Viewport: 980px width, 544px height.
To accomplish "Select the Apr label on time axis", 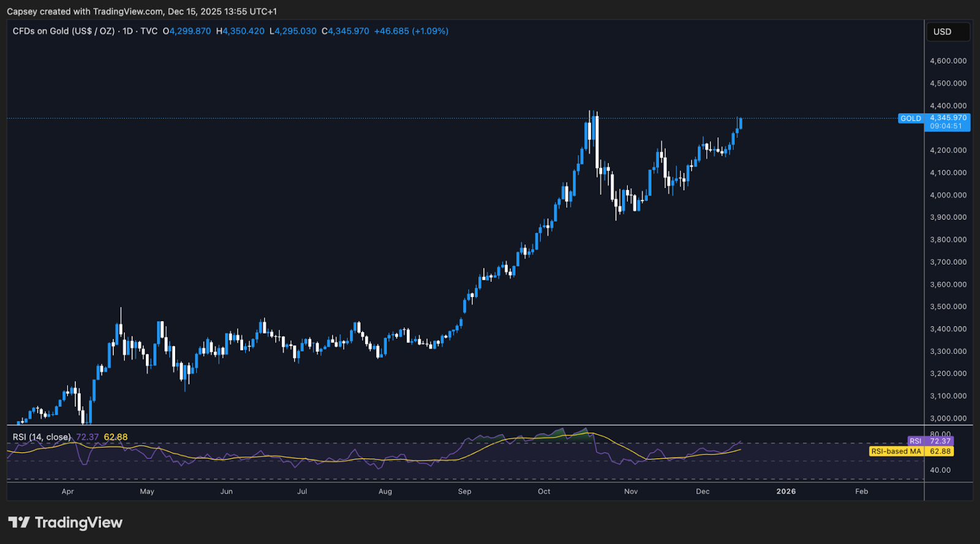I will pos(67,491).
